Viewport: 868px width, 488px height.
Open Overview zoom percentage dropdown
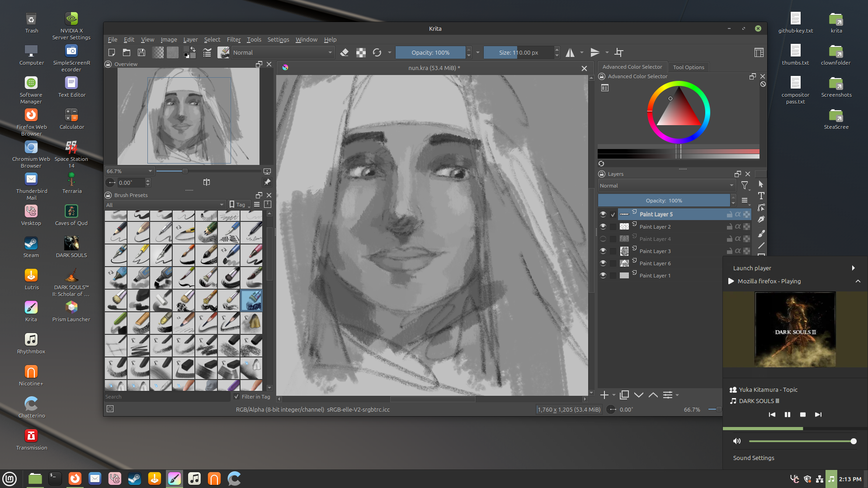click(129, 171)
